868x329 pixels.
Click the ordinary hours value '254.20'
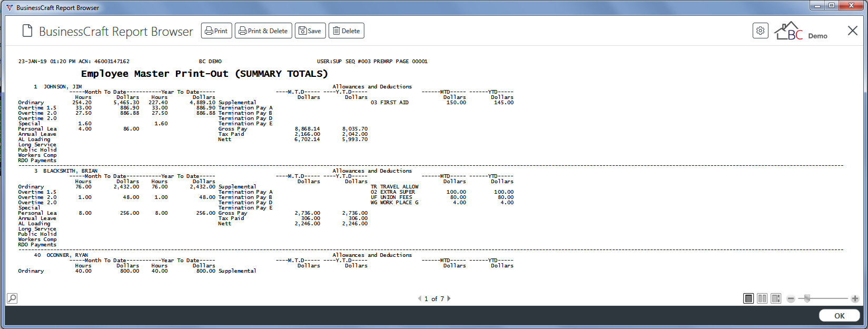82,103
